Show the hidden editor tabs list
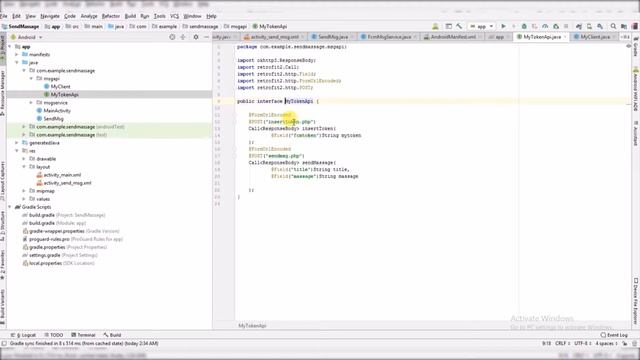640x360 pixels. tap(625, 37)
